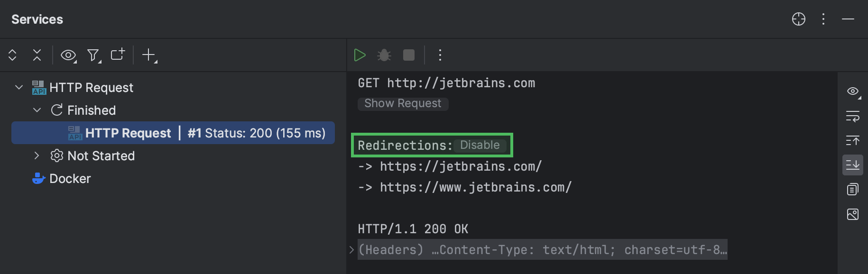The image size is (868, 274).
Task: Copy the response via the sidebar icon
Action: (852, 189)
